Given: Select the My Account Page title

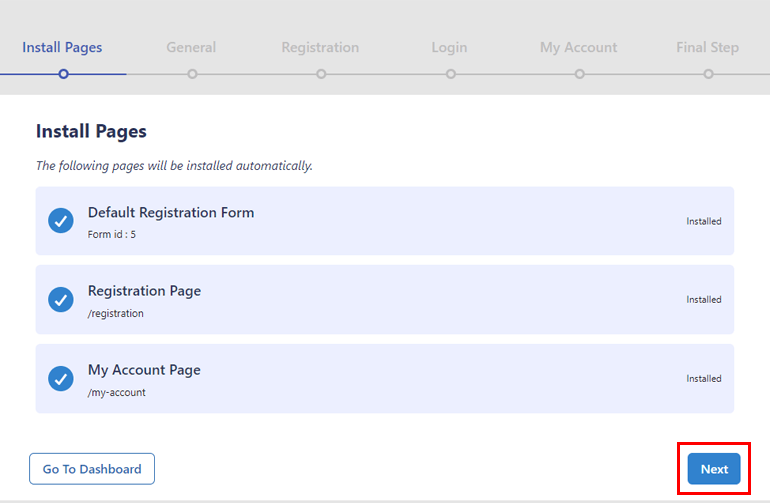Looking at the screenshot, I should (144, 370).
